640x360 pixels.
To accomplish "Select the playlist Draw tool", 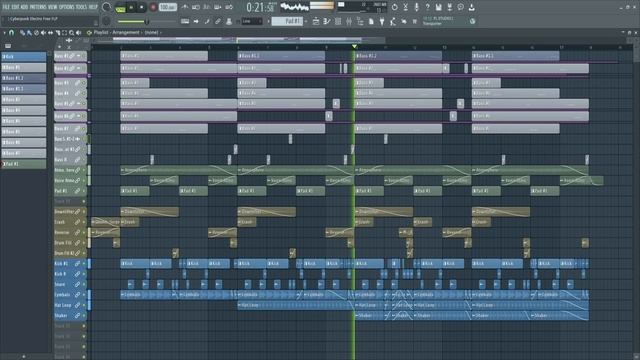I will [x=22, y=33].
